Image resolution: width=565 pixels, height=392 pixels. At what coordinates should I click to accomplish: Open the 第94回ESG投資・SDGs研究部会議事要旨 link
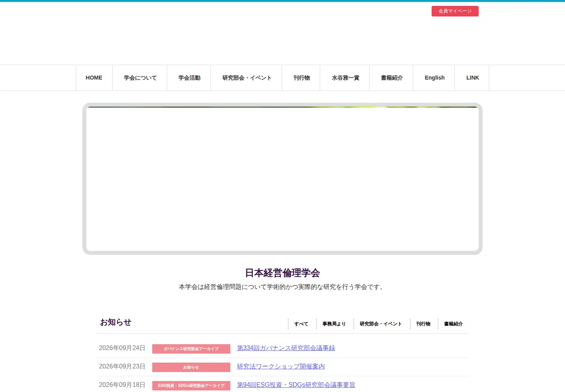click(x=296, y=385)
